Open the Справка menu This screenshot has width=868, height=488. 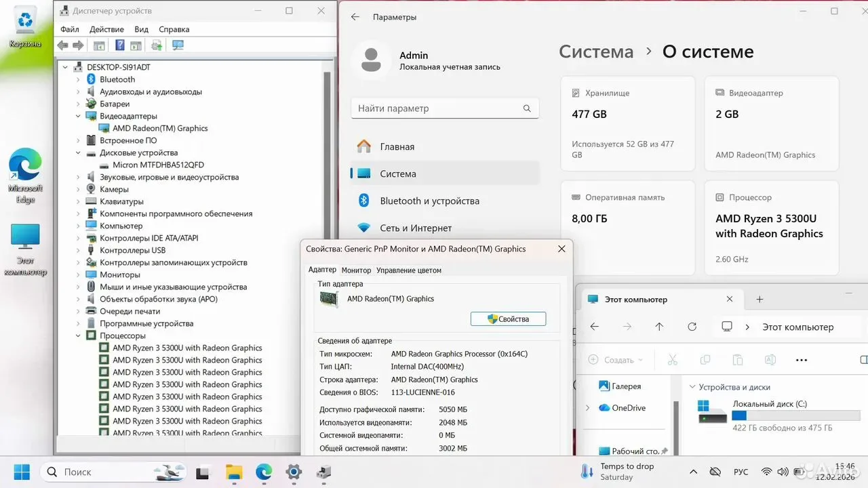tap(174, 30)
